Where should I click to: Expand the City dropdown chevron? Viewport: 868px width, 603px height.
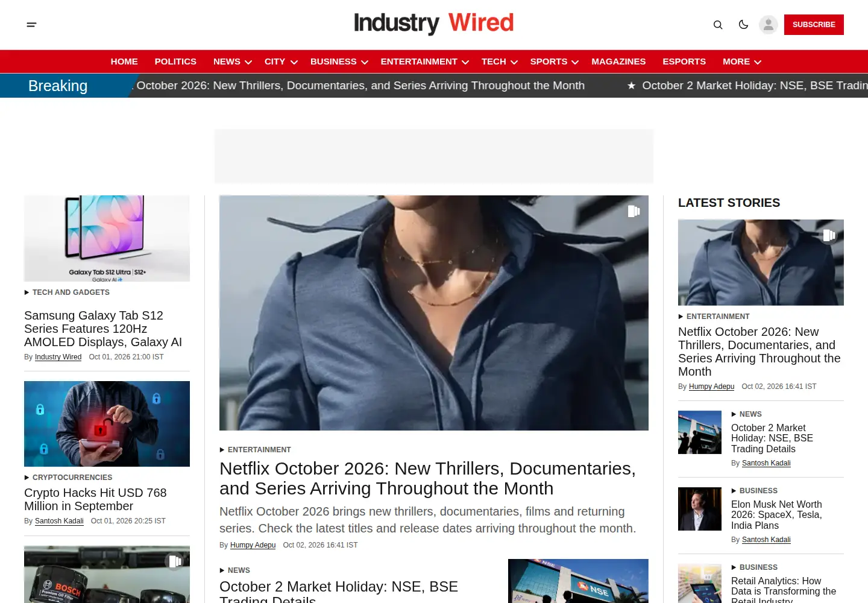(x=294, y=62)
